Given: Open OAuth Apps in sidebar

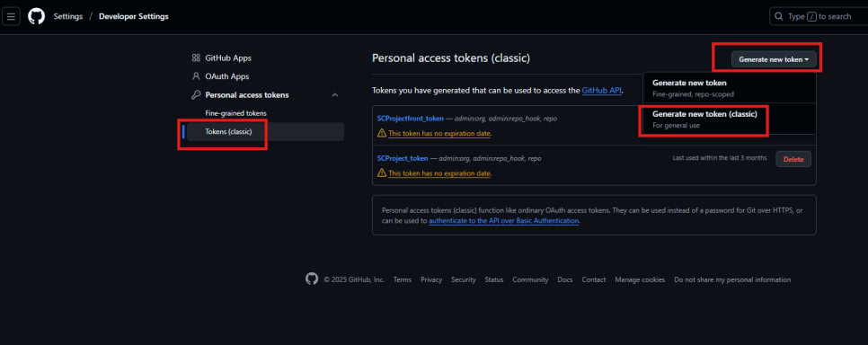Looking at the screenshot, I should (x=227, y=76).
